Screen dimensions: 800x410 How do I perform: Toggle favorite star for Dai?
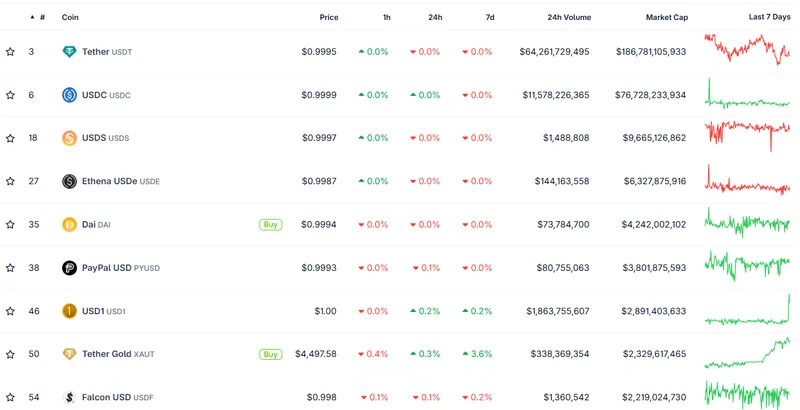[x=10, y=225]
